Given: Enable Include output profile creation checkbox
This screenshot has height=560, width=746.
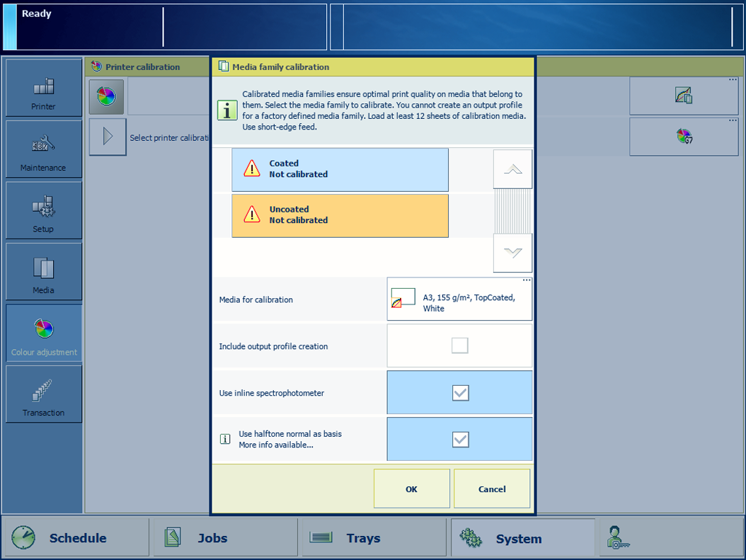Looking at the screenshot, I should pos(460,345).
